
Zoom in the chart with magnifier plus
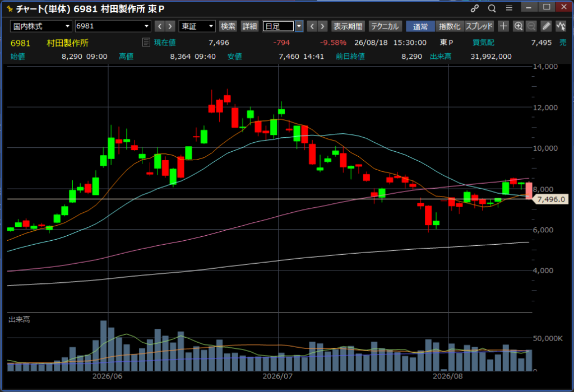(x=518, y=26)
